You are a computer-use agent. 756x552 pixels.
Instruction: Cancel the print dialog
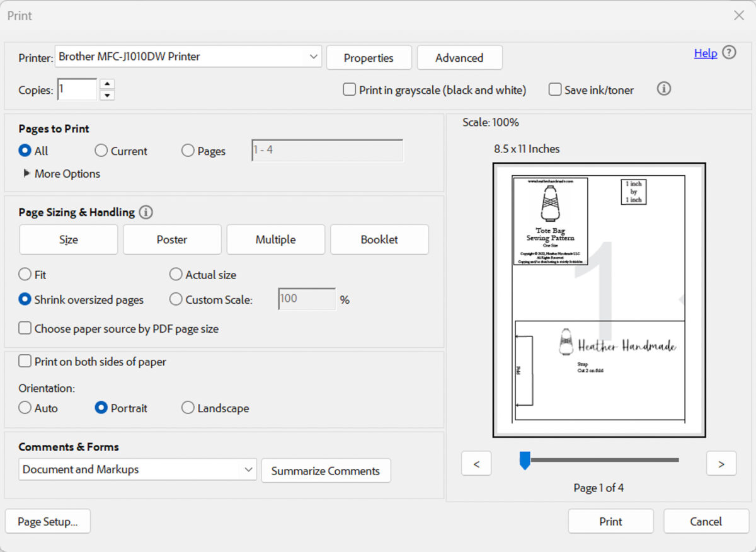click(x=706, y=521)
